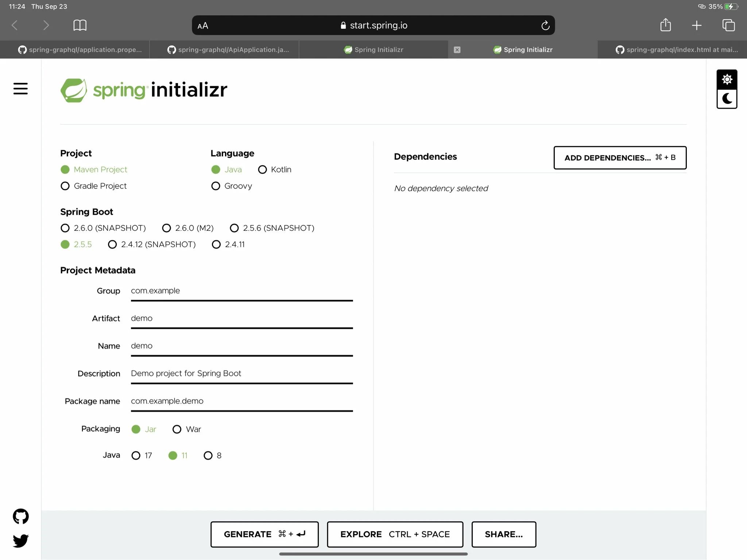Open Safari bookmarks book icon

coord(80,25)
